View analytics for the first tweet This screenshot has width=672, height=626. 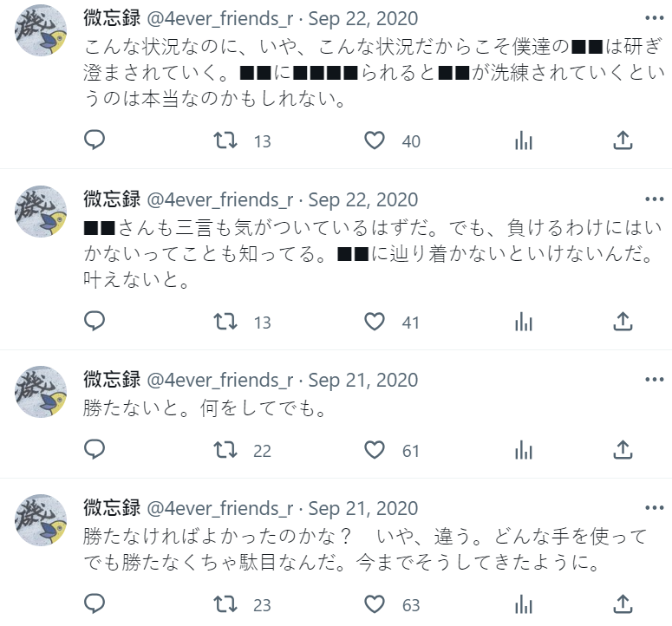[x=523, y=140]
